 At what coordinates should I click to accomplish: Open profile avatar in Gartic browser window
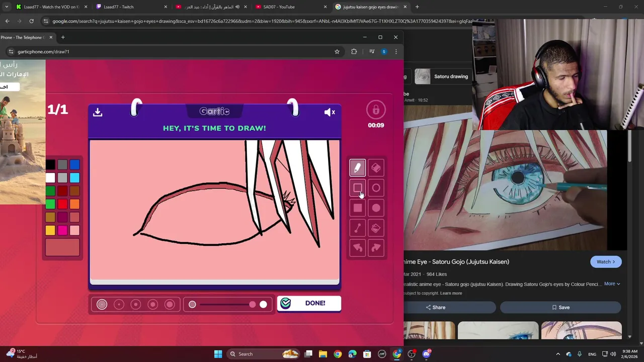point(384,51)
